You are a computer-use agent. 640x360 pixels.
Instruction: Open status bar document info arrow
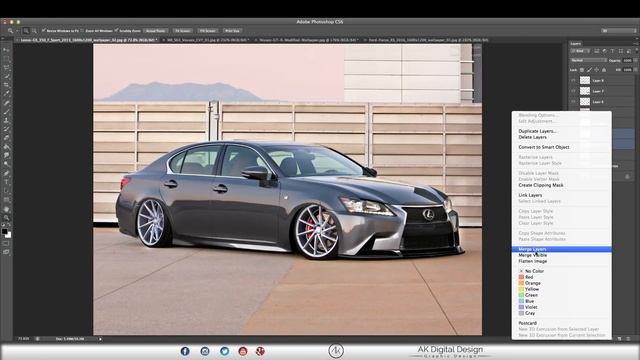(100, 339)
